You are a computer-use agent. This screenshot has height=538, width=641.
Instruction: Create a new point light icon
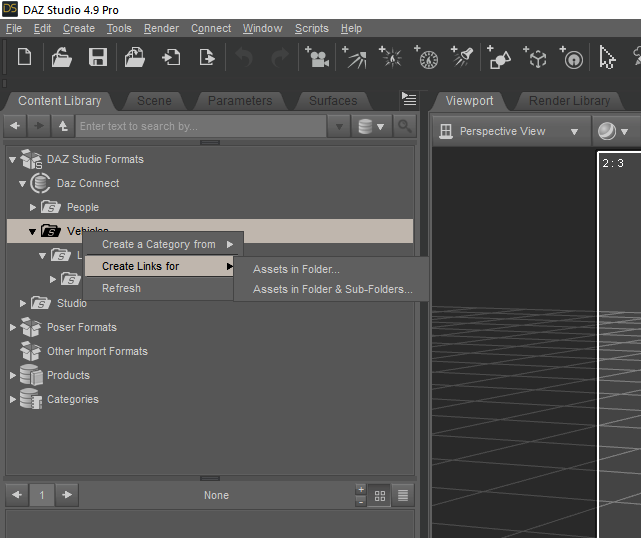click(x=390, y=57)
